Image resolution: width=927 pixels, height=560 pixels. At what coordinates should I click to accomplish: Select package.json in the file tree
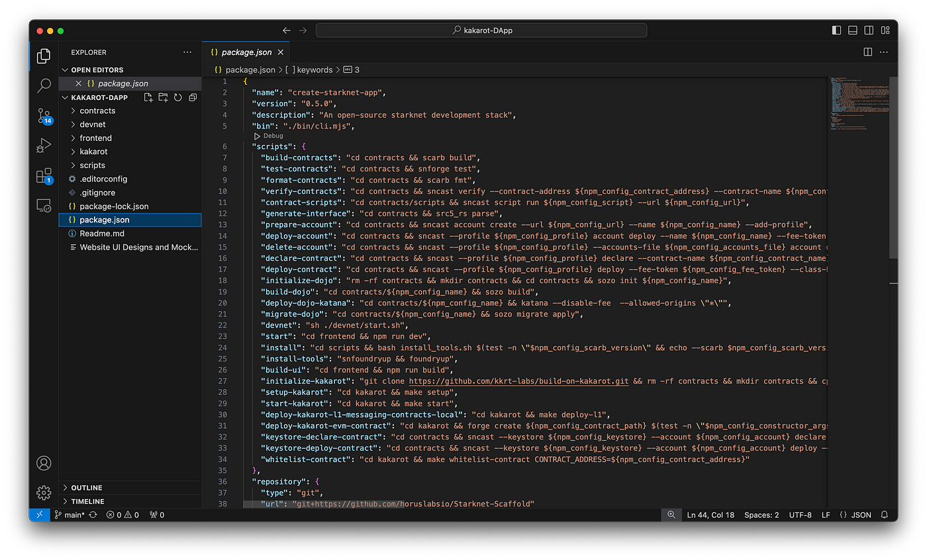130,220
